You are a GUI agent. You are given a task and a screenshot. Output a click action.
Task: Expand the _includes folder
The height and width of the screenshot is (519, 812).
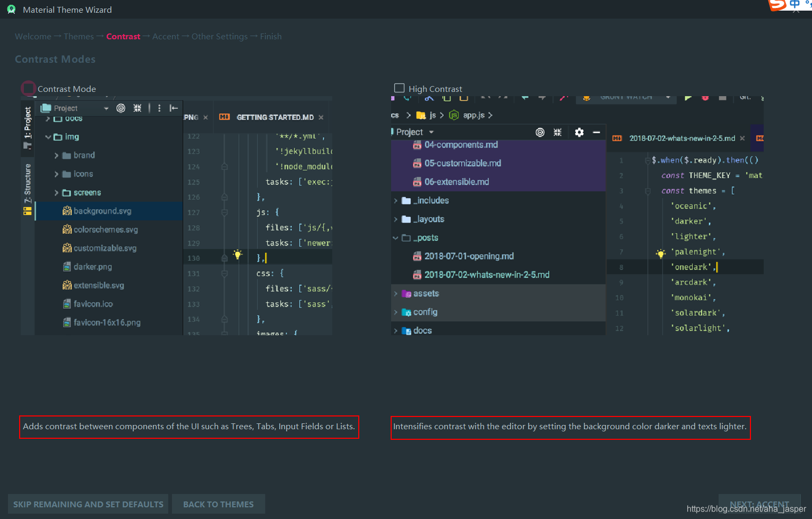tap(395, 200)
